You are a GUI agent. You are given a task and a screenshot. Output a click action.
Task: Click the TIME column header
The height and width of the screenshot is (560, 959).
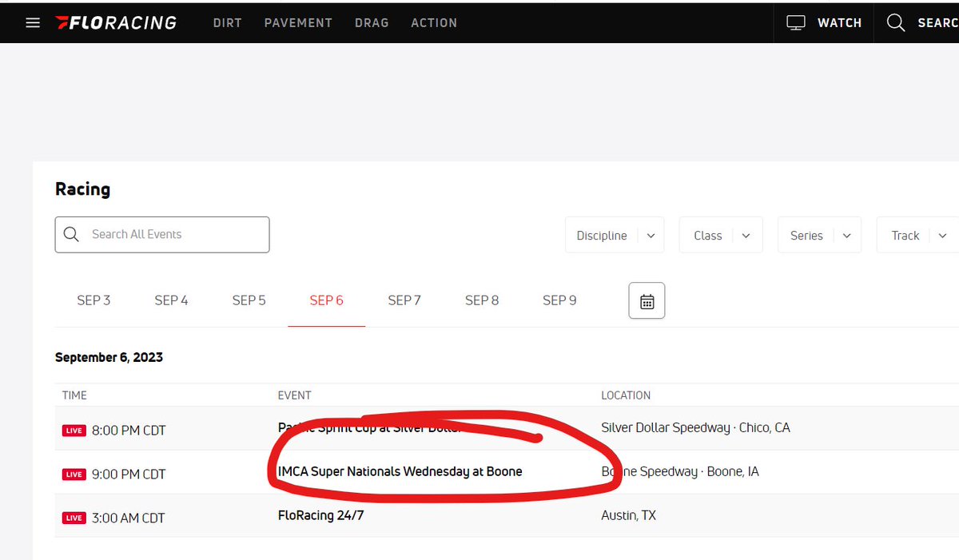click(x=74, y=395)
